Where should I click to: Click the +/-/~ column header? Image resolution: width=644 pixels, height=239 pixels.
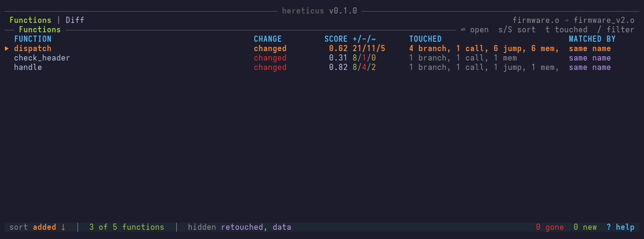(x=364, y=39)
